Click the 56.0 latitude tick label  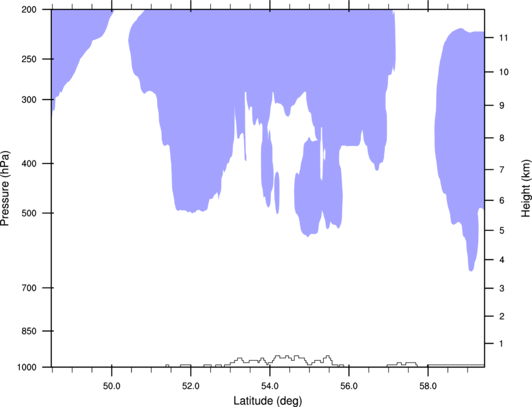coord(349,386)
